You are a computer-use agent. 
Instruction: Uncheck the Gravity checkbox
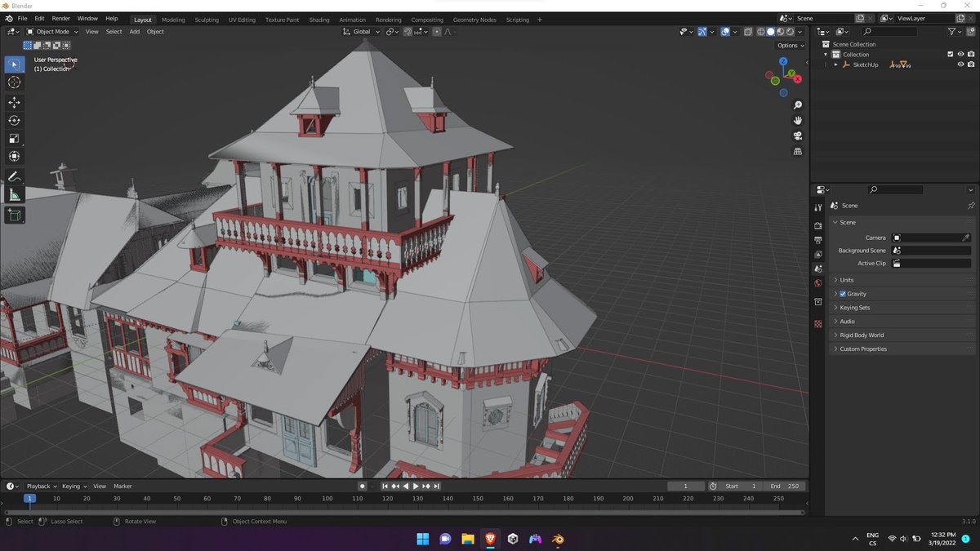(x=843, y=294)
